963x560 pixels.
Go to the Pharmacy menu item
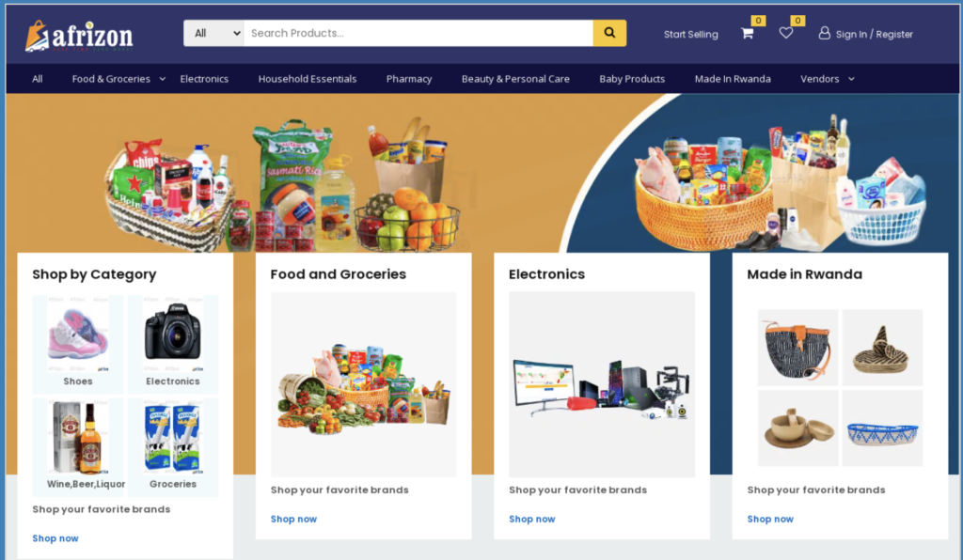tap(409, 79)
